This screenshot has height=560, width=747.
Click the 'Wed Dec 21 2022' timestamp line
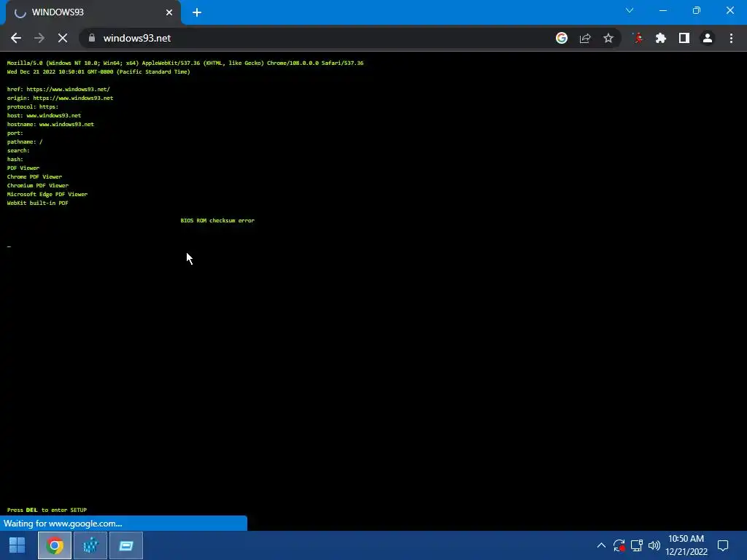click(98, 72)
